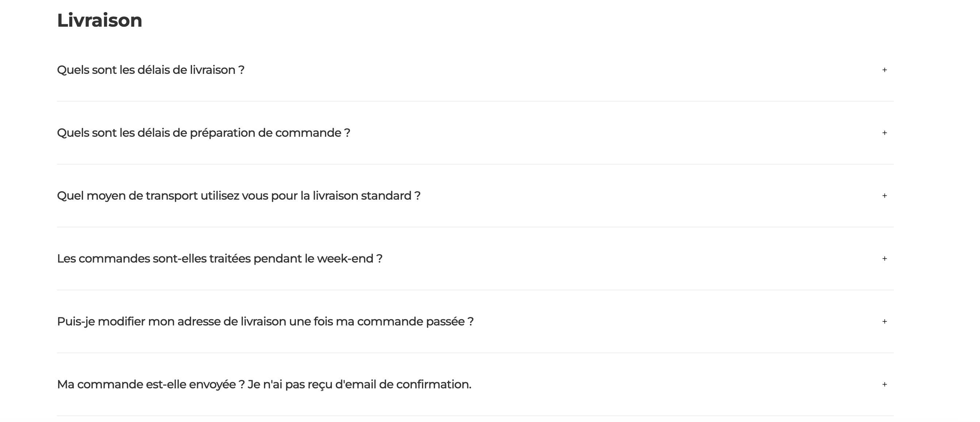This screenshot has height=422, width=980.
Task: Click the "Livraison" section heading
Action: (100, 20)
